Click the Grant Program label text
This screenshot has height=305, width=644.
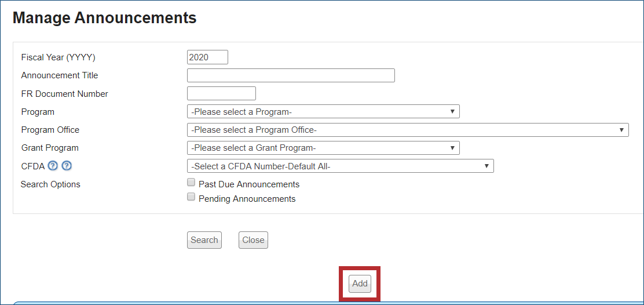(x=50, y=148)
